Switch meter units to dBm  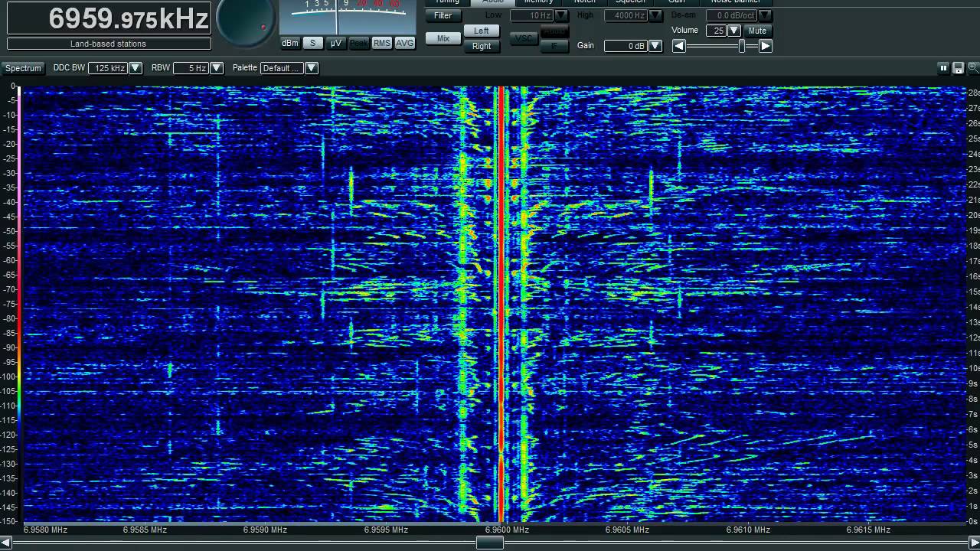tap(289, 43)
